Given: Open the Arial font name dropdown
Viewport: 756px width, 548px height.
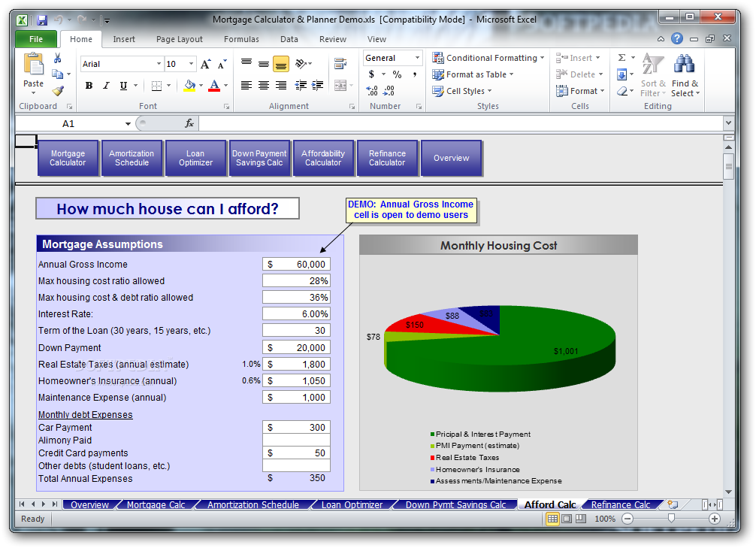Looking at the screenshot, I should click(159, 64).
